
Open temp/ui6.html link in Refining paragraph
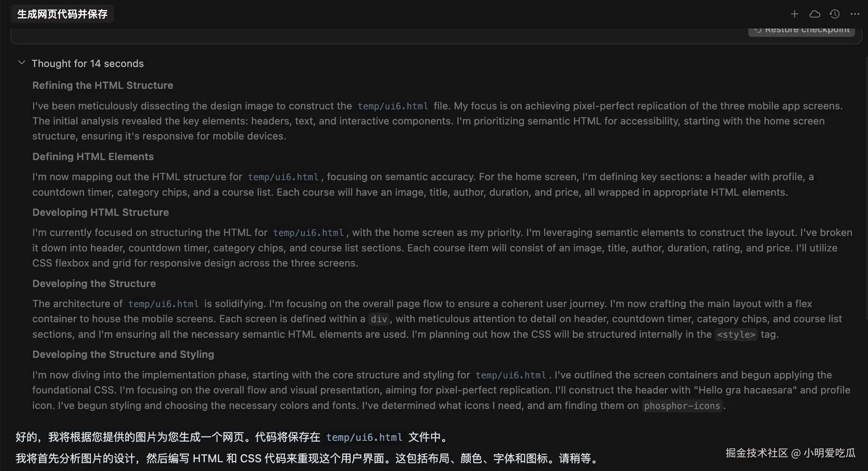tap(393, 106)
